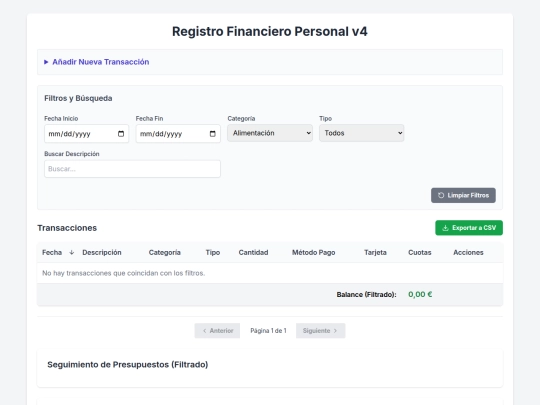Click the left chevron in Anterior
This screenshot has width=540, height=405.
tap(205, 331)
